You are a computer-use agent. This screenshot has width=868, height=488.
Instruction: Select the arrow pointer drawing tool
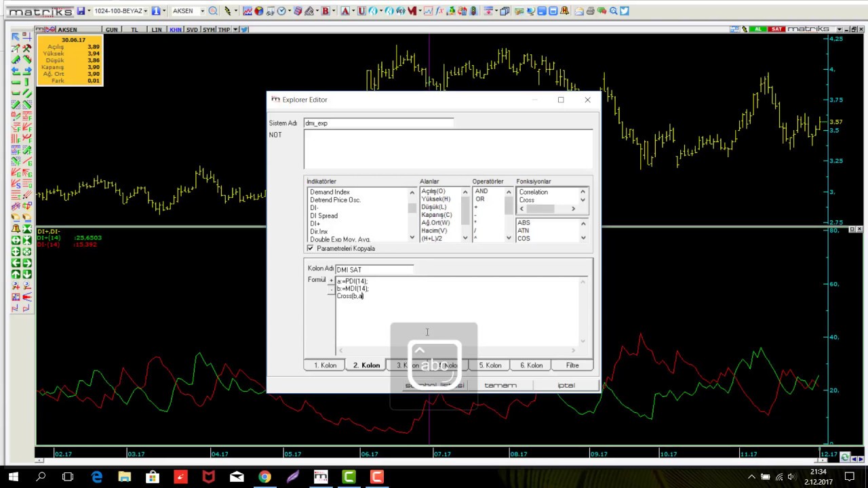pos(16,37)
